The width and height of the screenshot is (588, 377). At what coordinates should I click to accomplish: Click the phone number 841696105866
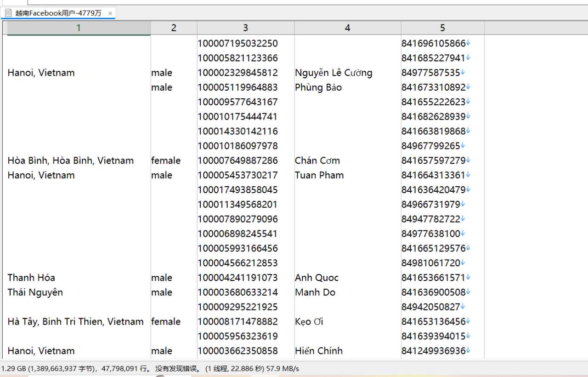pos(434,43)
